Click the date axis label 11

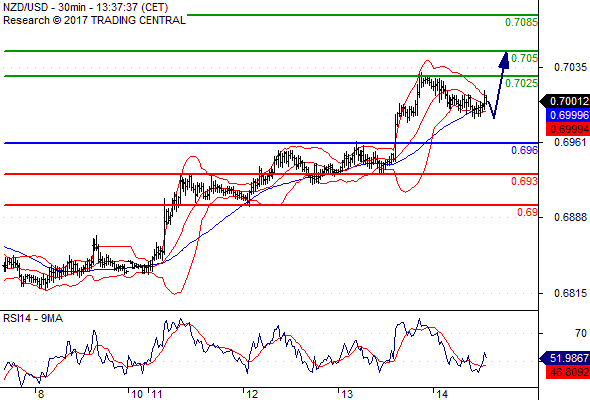point(157,394)
